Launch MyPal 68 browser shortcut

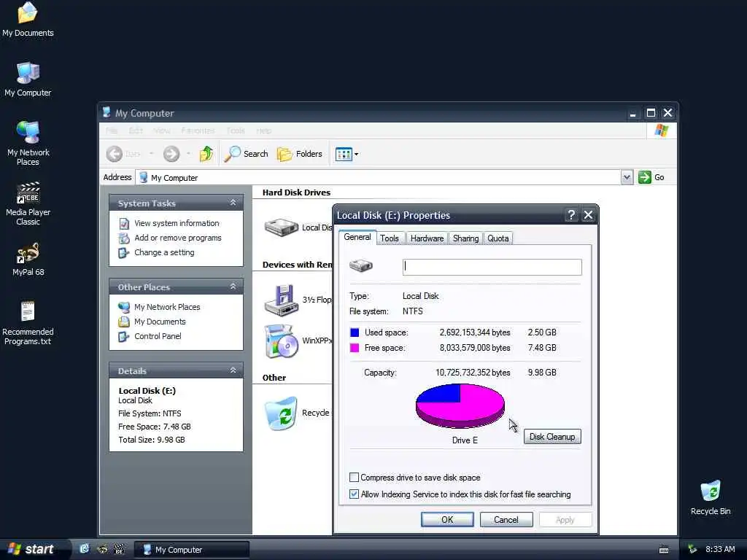[x=28, y=259]
